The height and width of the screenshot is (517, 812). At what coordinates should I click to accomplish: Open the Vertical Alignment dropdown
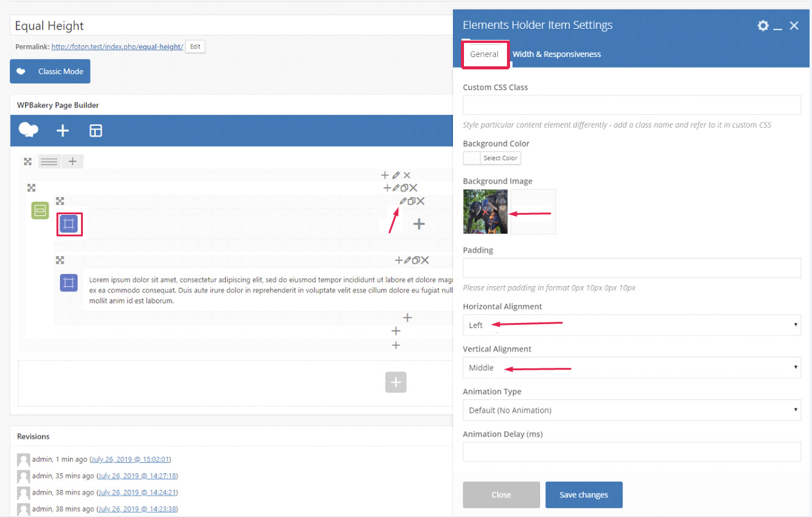coord(632,368)
